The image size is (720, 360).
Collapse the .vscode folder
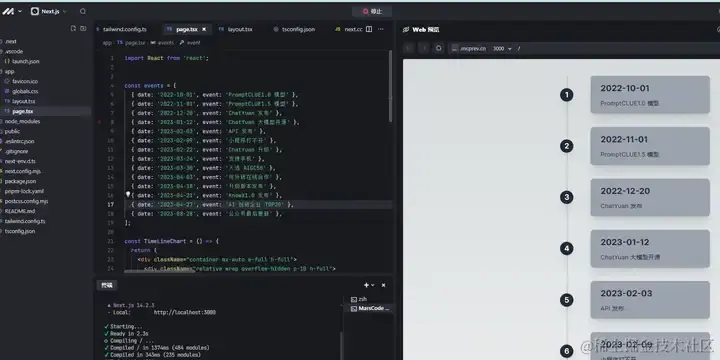point(14,51)
